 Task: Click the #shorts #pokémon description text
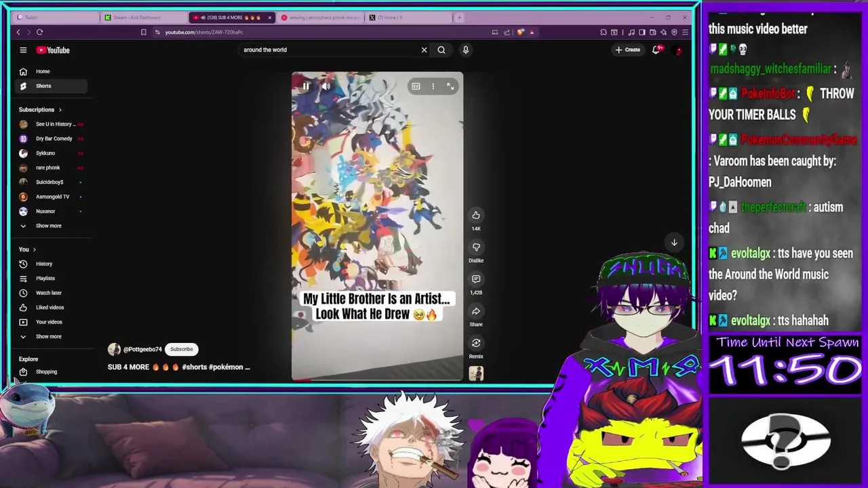coord(216,367)
